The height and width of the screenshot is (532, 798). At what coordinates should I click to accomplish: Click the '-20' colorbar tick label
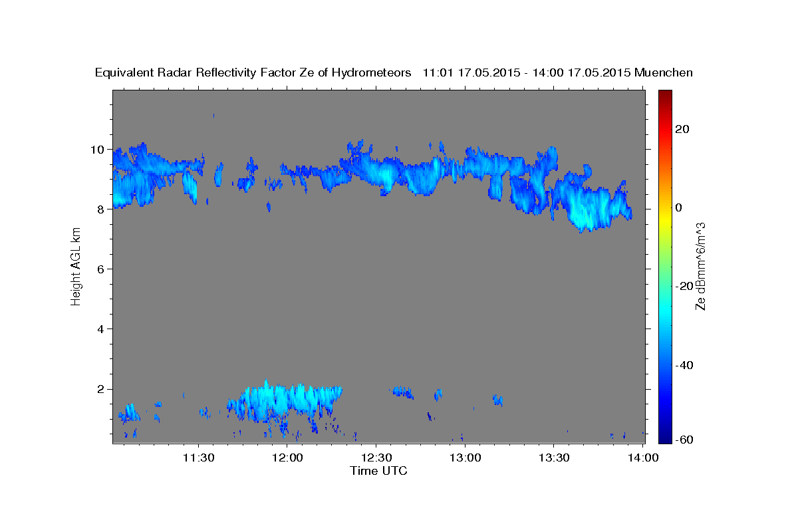684,286
